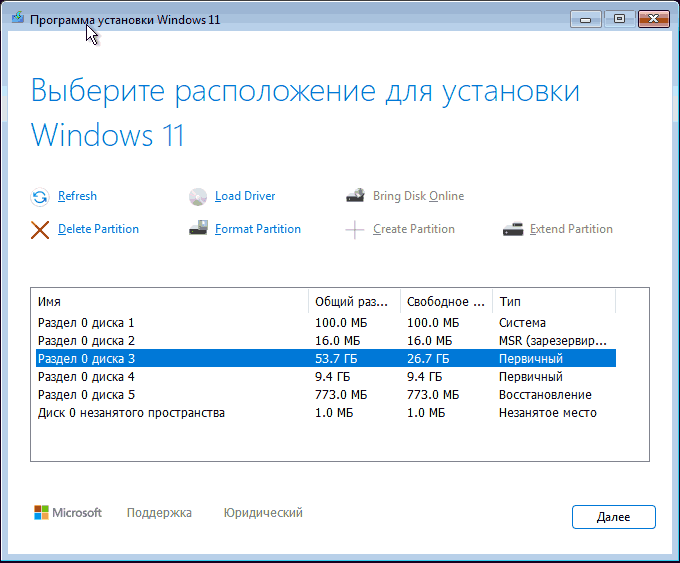
Task: Click the MSR (зарезервир... type cell
Action: click(x=552, y=341)
